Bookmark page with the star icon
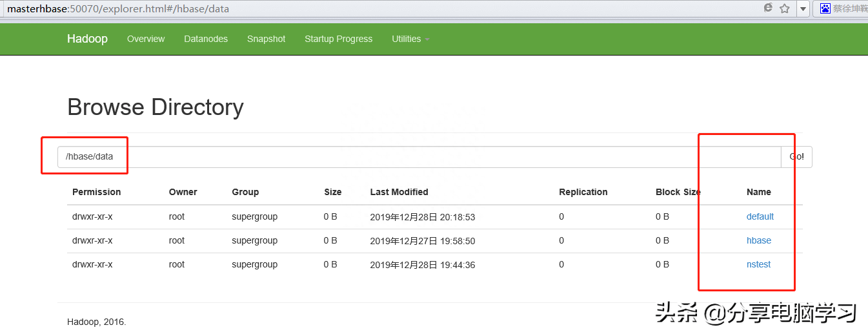The image size is (868, 334). point(784,8)
